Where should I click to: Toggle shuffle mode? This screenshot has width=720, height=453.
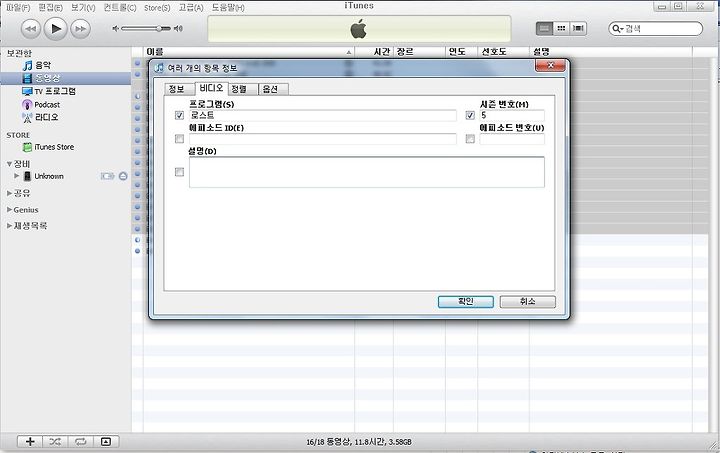click(55, 442)
